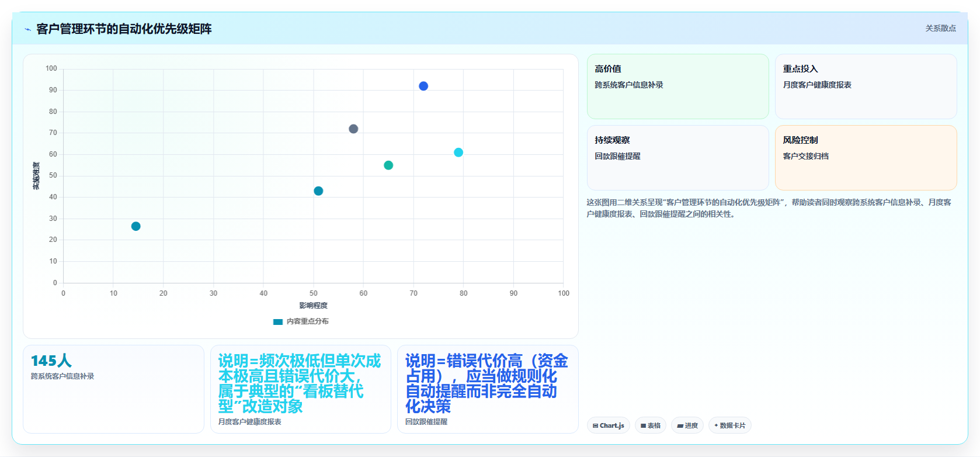Open the 持续观察 card
This screenshot has width=980, height=457.
click(678, 158)
